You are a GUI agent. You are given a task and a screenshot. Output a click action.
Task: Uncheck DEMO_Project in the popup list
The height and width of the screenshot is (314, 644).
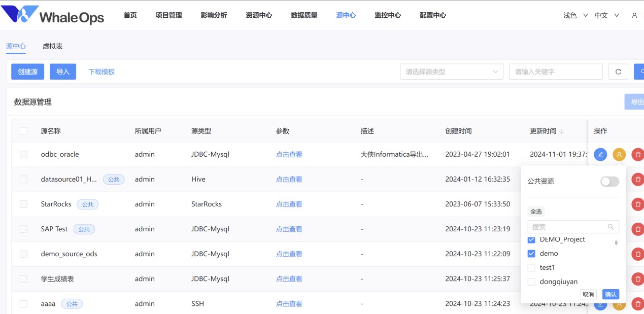531,239
